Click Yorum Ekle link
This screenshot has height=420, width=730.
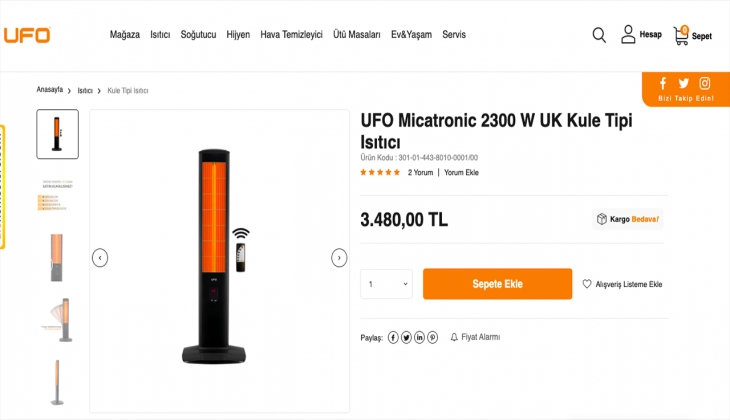(461, 172)
